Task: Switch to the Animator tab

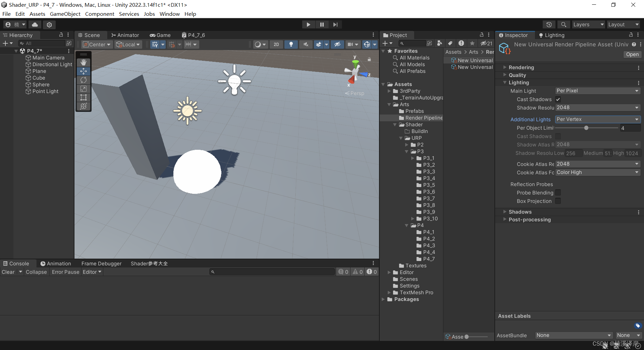Action: pyautogui.click(x=125, y=35)
